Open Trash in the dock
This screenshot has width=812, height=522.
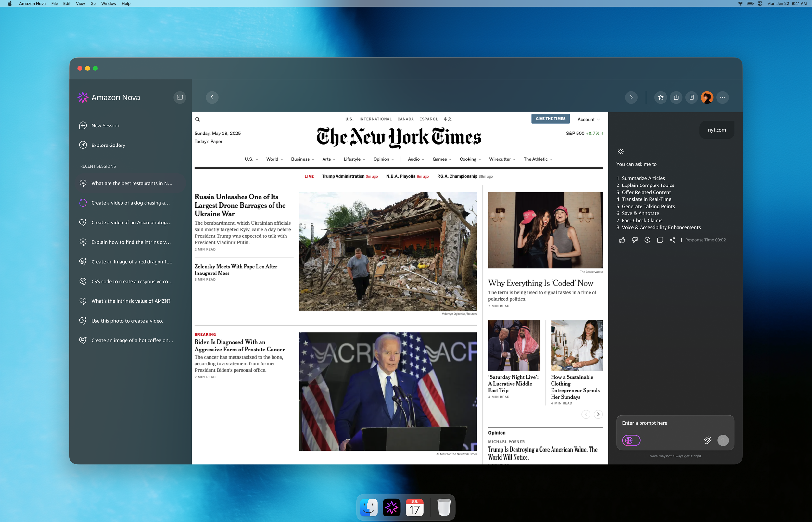[x=444, y=507]
